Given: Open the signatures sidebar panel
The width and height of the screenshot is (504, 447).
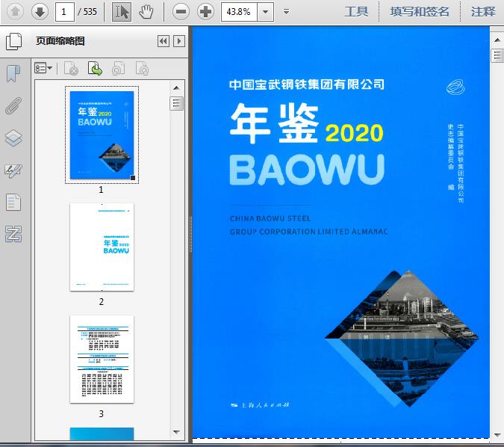Looking at the screenshot, I should (x=13, y=170).
